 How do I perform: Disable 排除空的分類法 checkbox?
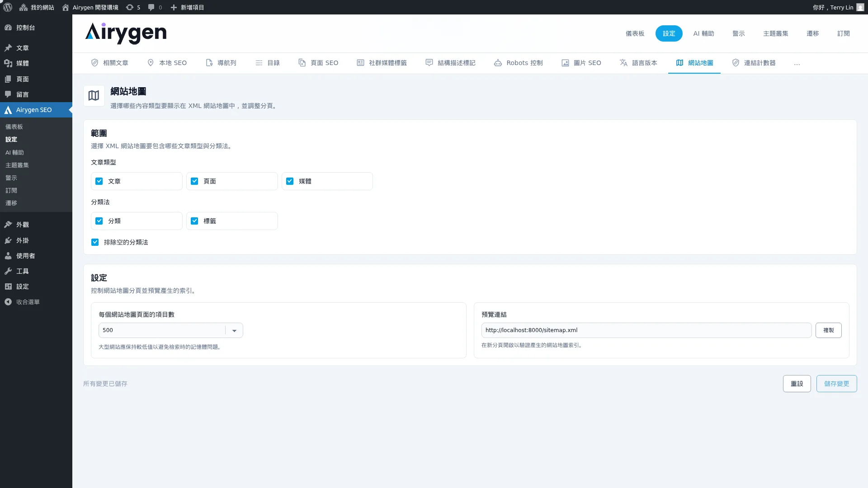coord(95,242)
